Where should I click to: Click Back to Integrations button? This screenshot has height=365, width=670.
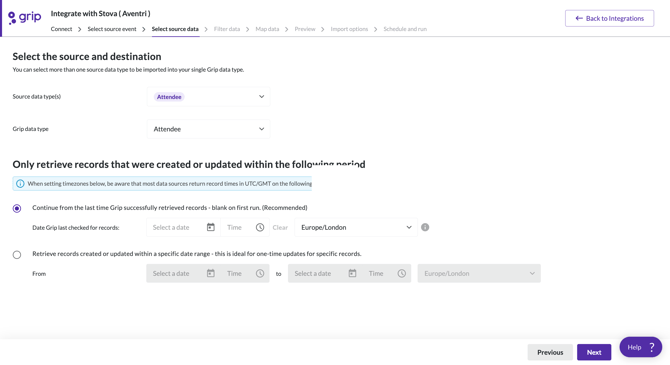[x=609, y=18]
